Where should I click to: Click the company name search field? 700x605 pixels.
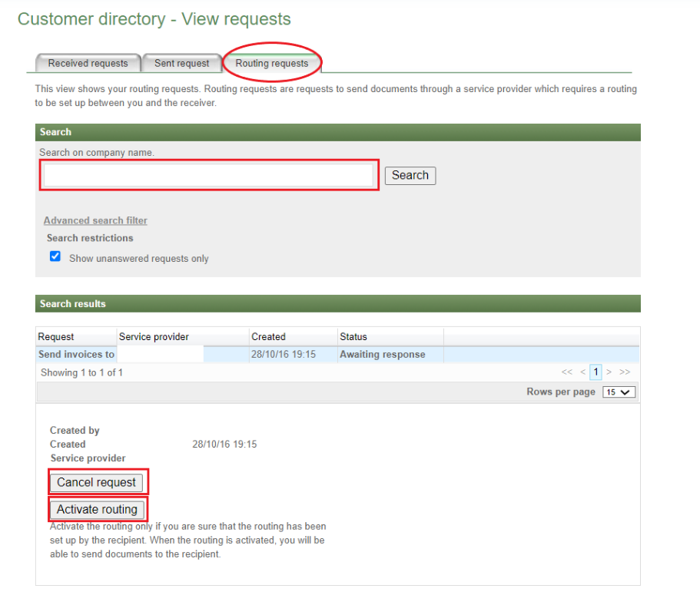click(208, 175)
